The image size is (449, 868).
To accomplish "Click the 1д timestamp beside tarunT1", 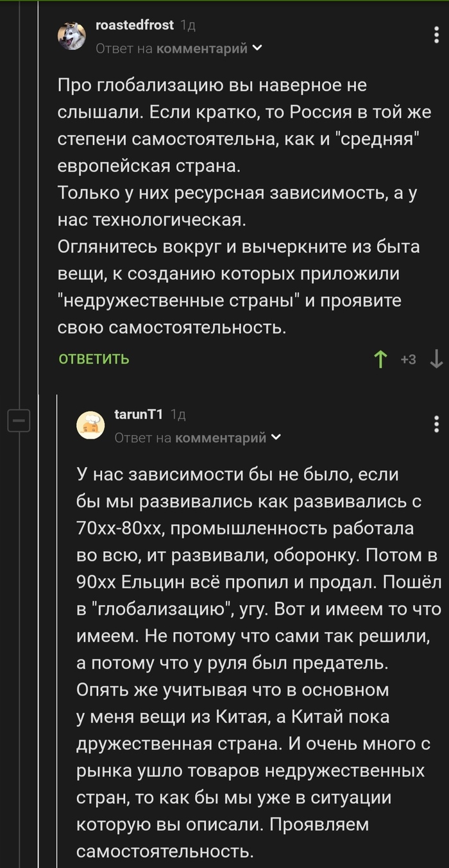I will pyautogui.click(x=178, y=415).
